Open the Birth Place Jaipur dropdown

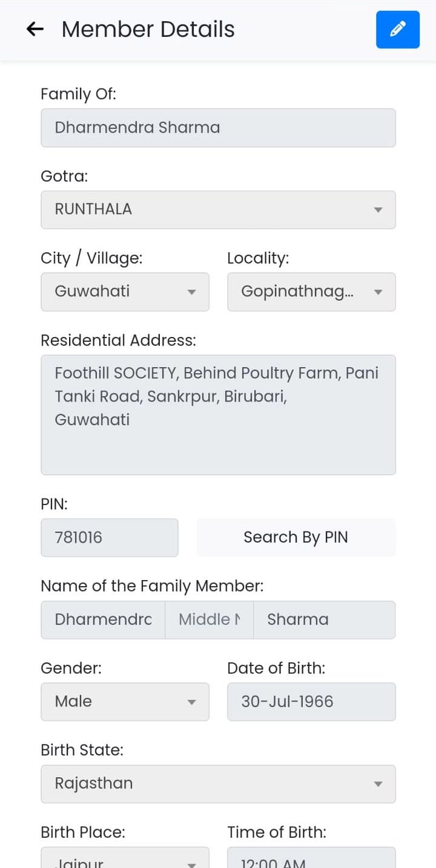click(x=125, y=858)
